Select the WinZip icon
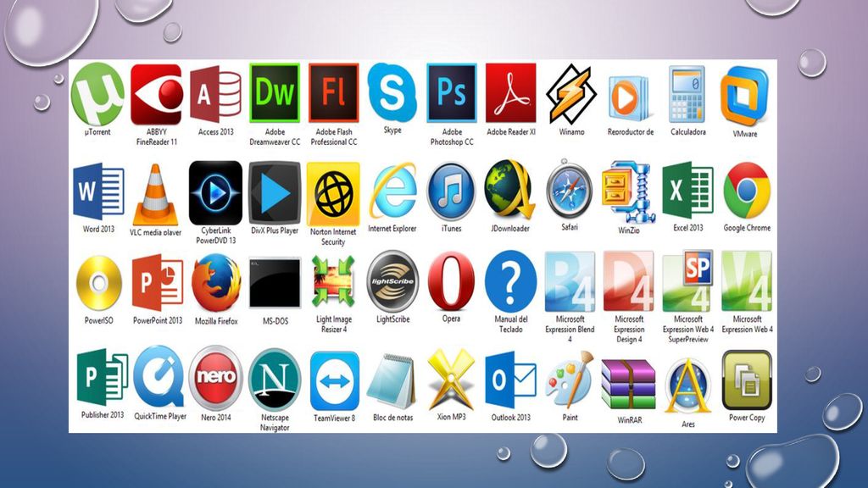This screenshot has width=868, height=488. (x=628, y=191)
